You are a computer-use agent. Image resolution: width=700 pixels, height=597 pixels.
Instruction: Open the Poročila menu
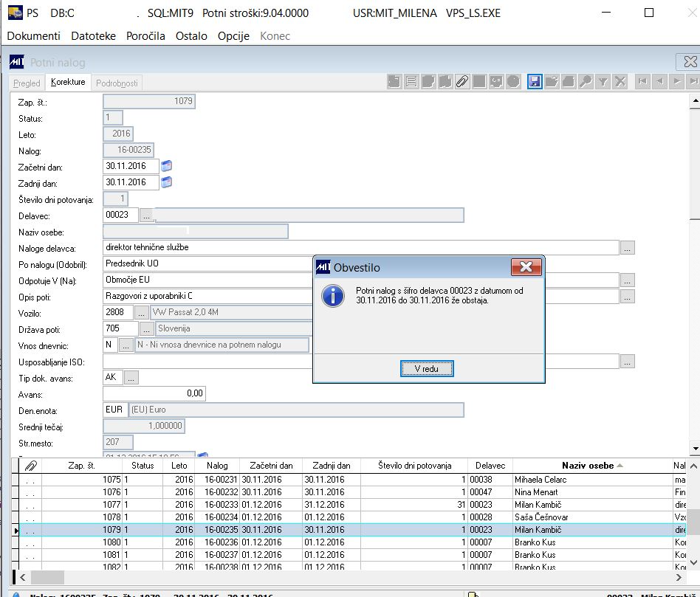pyautogui.click(x=145, y=35)
